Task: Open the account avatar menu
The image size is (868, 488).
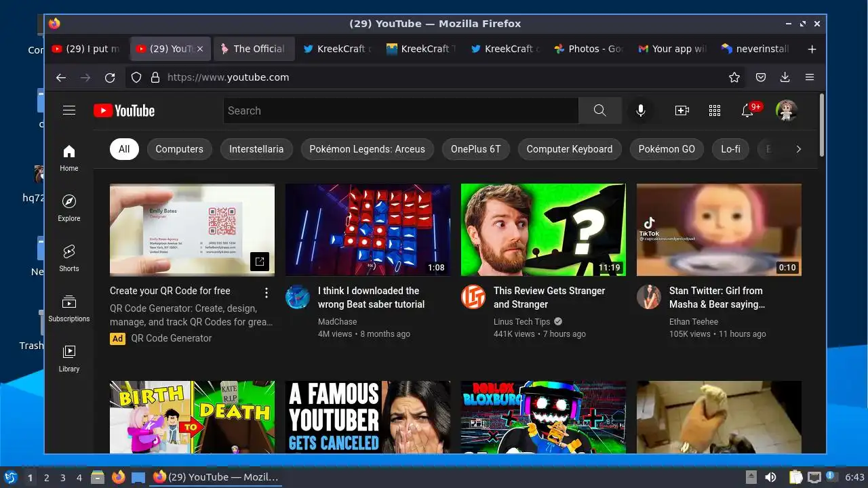Action: point(787,110)
